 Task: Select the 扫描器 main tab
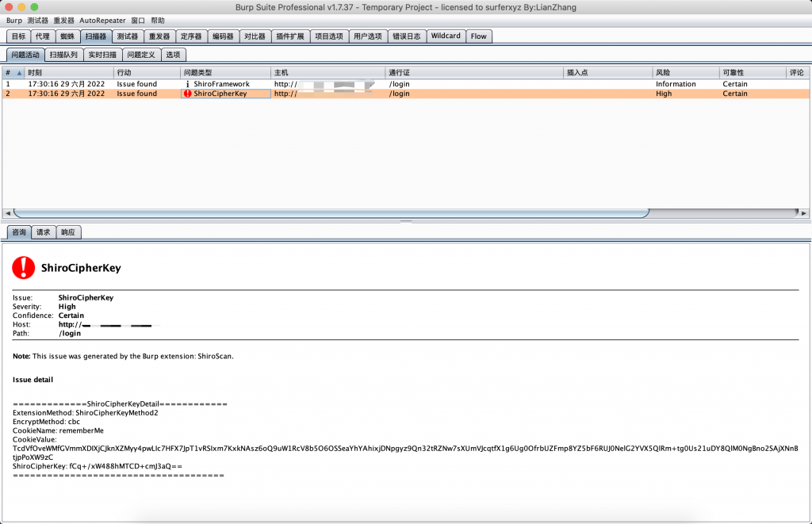(96, 36)
